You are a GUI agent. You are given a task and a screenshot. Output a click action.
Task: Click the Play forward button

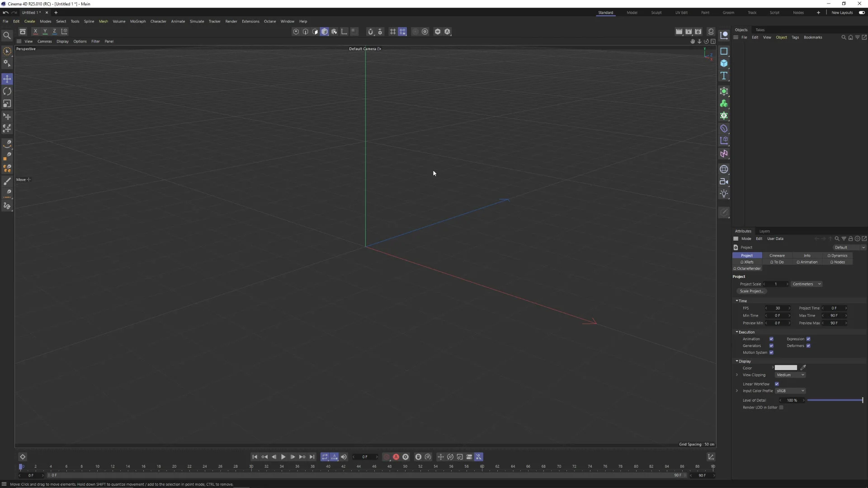pos(283,457)
